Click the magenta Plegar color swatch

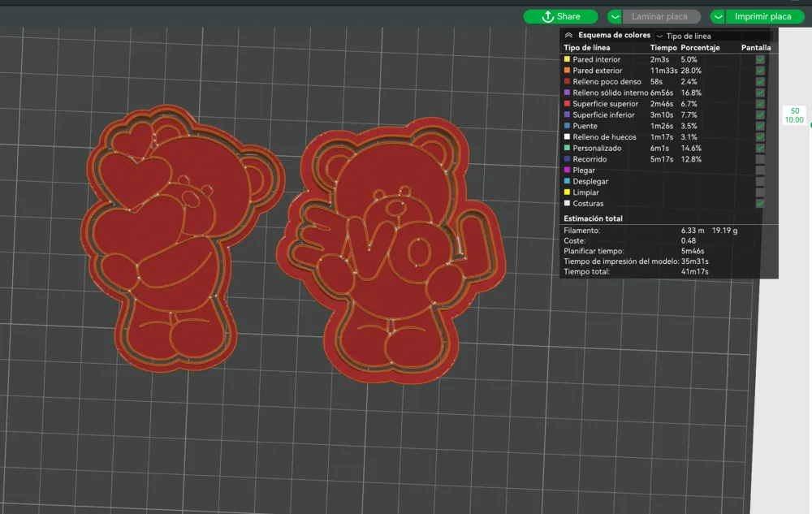tap(567, 170)
